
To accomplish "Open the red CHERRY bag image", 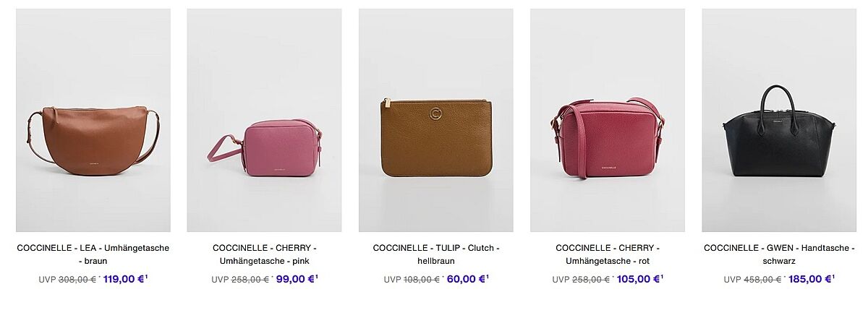I will click(x=608, y=120).
